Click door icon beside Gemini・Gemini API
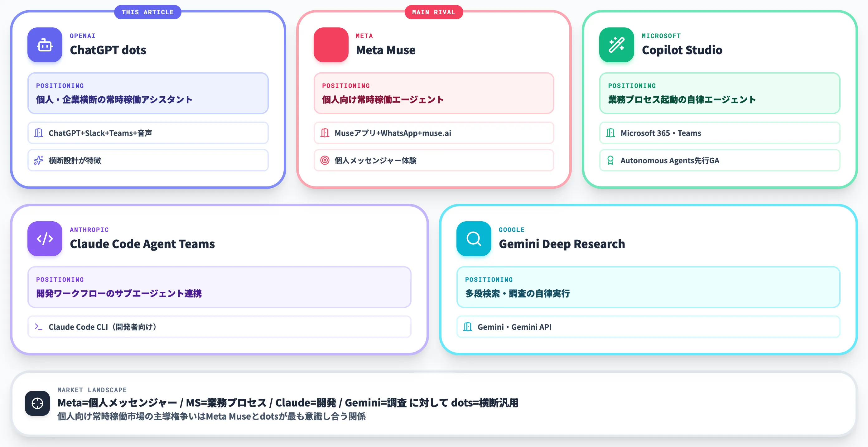868x447 pixels. [468, 326]
